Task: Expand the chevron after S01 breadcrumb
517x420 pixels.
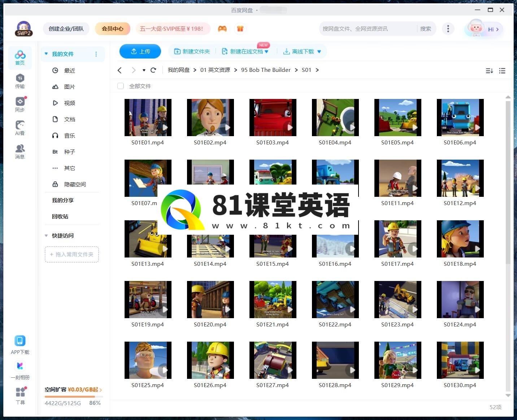Action: (317, 70)
